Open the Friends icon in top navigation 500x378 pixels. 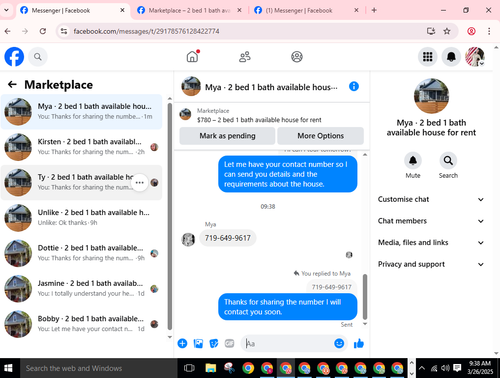[x=245, y=57]
